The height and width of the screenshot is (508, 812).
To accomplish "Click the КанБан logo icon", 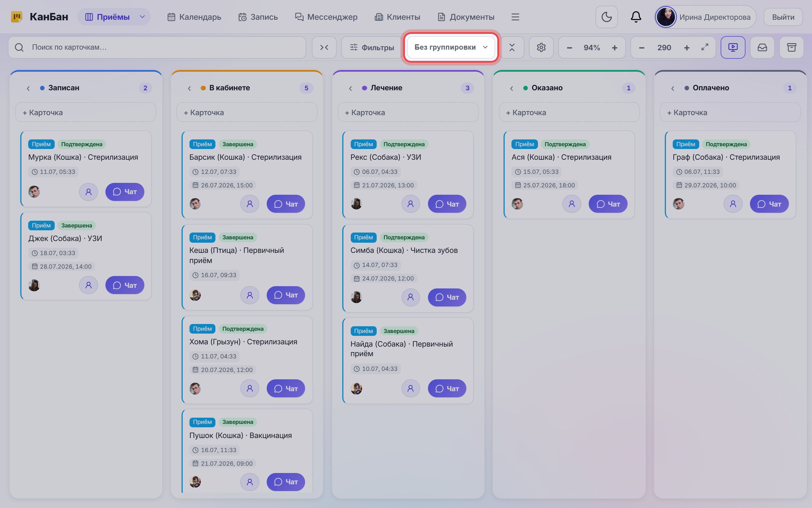I will [x=16, y=16].
